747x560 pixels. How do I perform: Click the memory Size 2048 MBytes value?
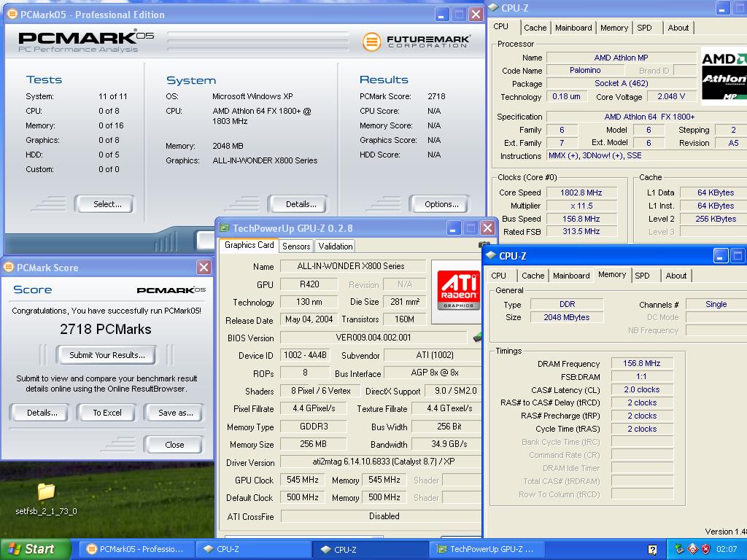[x=566, y=317]
